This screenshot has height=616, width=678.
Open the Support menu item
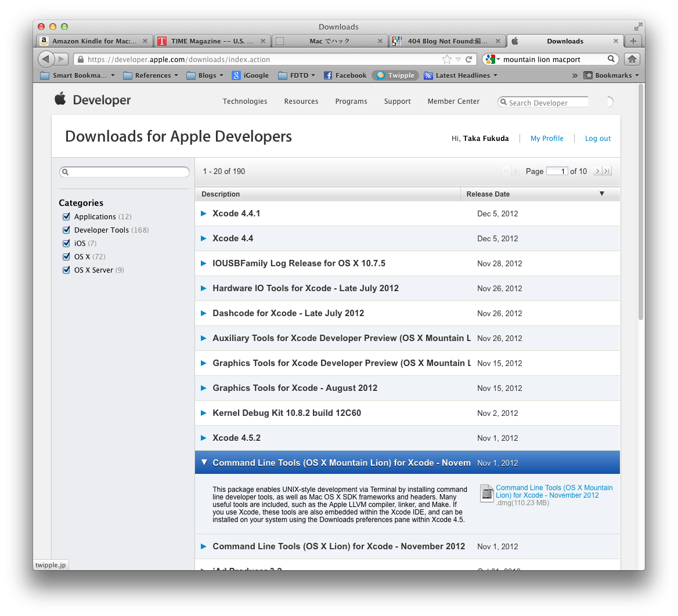398,101
